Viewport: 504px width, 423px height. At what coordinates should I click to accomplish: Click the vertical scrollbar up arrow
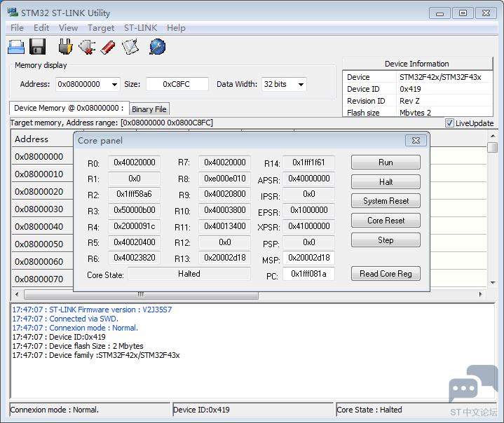tap(493, 136)
